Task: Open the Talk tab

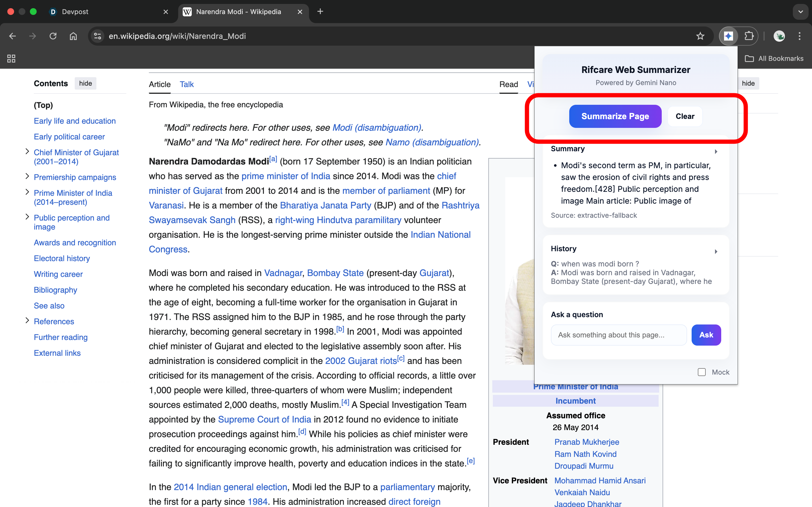Action: coord(187,84)
